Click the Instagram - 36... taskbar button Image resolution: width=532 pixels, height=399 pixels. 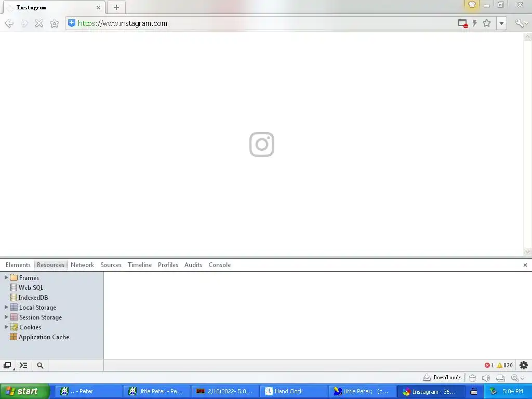pos(431,391)
